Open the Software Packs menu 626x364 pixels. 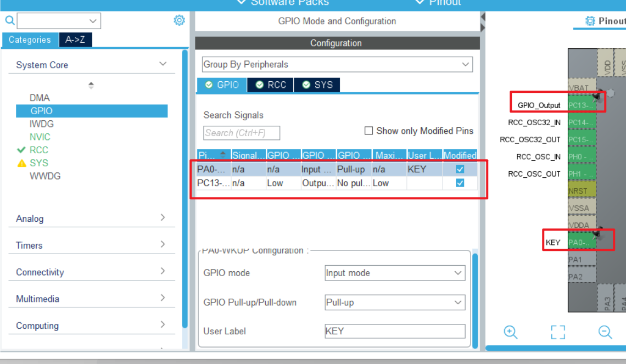(x=283, y=3)
